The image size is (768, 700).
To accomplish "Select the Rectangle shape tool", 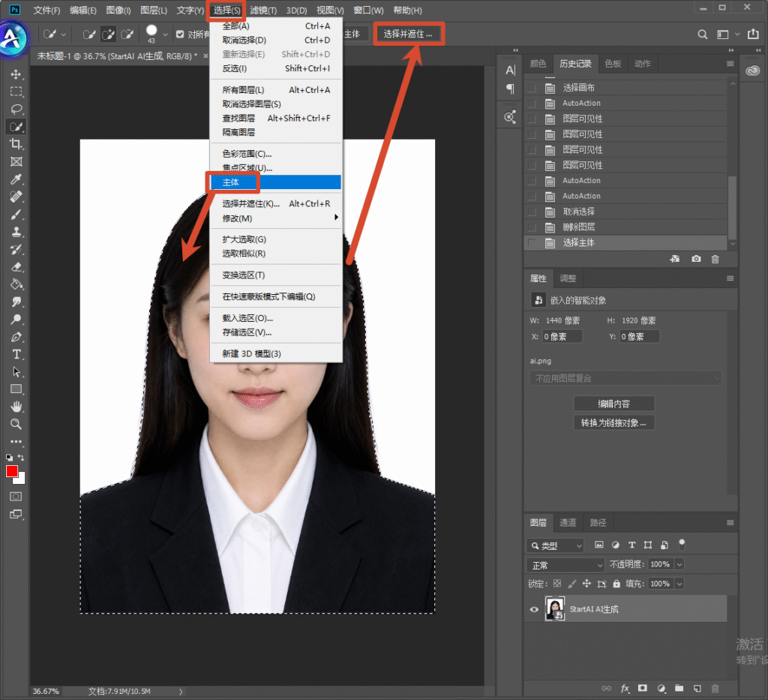I will coord(16,389).
